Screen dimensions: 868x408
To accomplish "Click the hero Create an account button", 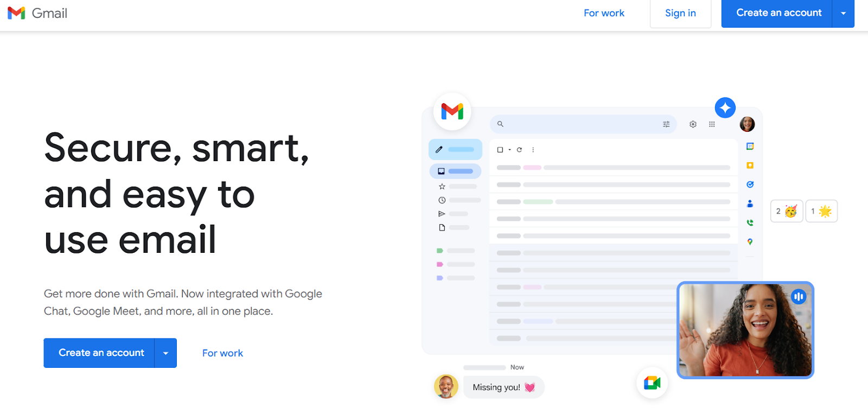I will tap(99, 353).
